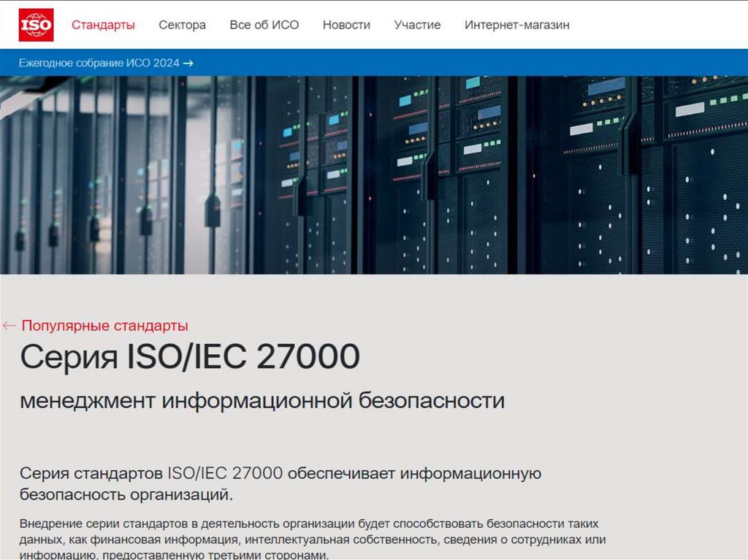
Task: Click the server room banner image
Action: click(x=374, y=175)
